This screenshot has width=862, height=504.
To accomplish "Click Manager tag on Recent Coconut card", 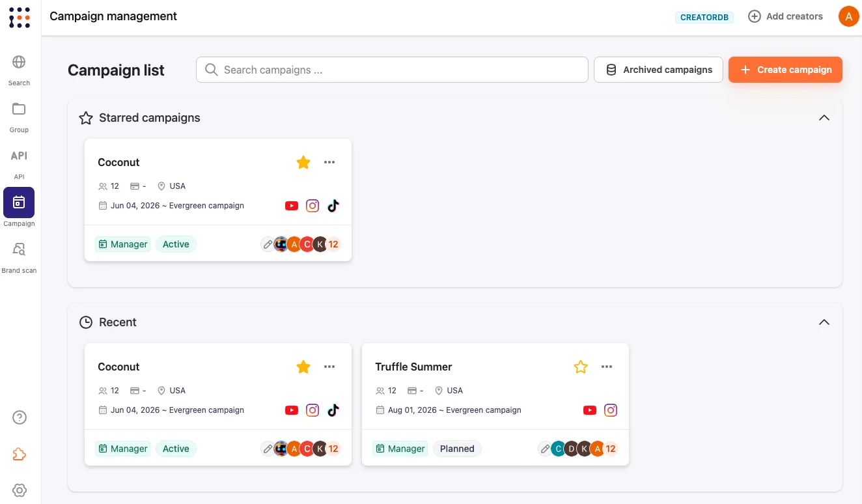I will pos(122,449).
